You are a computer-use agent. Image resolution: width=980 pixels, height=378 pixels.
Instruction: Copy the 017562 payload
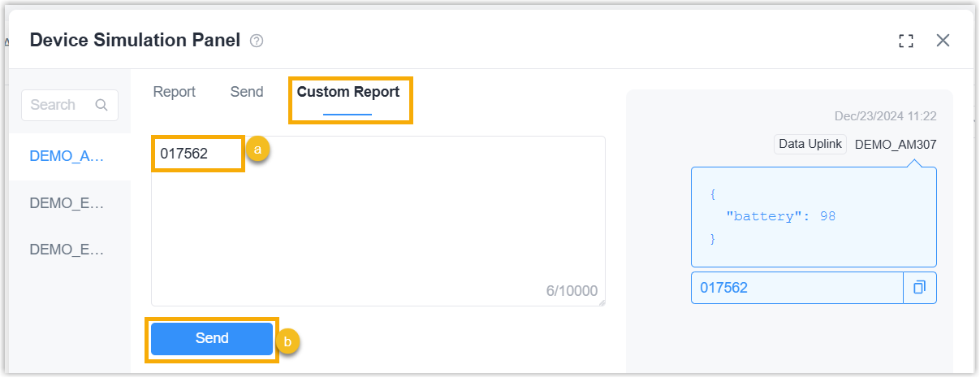pyautogui.click(x=920, y=288)
